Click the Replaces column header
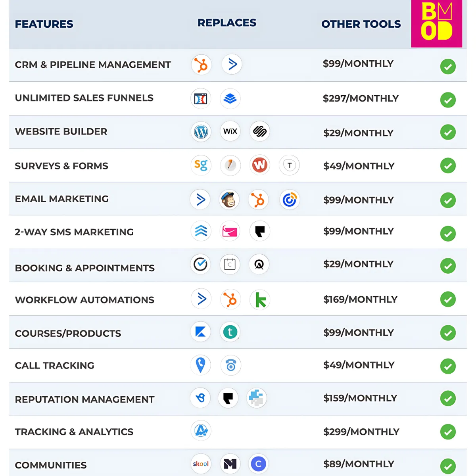 pos(227,23)
